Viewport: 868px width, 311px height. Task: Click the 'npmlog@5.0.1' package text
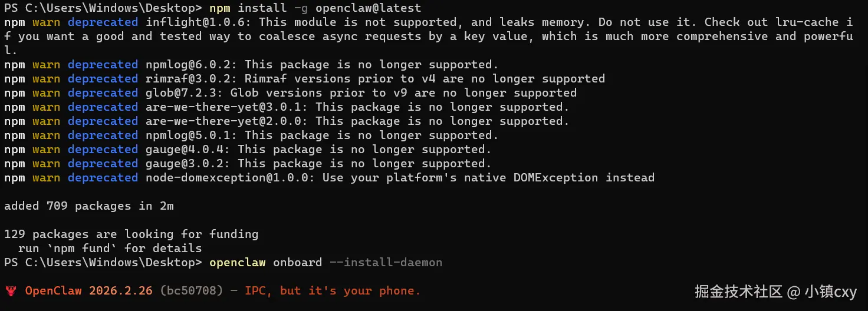190,135
